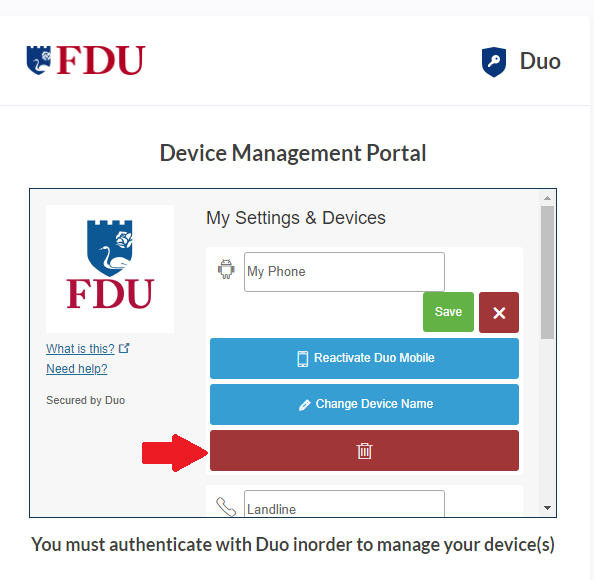594x580 pixels.
Task: Click the Duo shield key icon
Action: [x=494, y=62]
